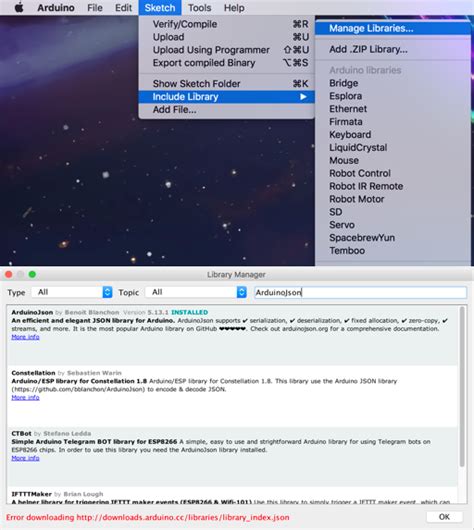
Task: Open More info link for CTBot
Action: click(25, 458)
